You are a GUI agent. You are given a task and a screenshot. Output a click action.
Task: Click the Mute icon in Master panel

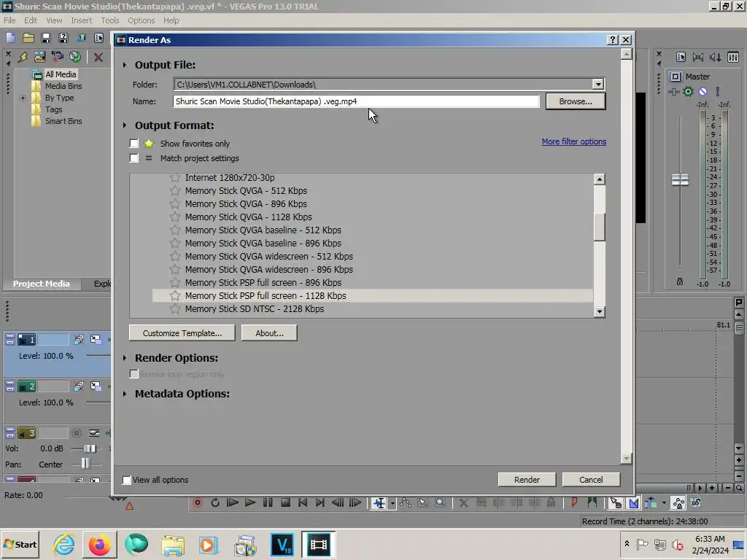tap(703, 91)
